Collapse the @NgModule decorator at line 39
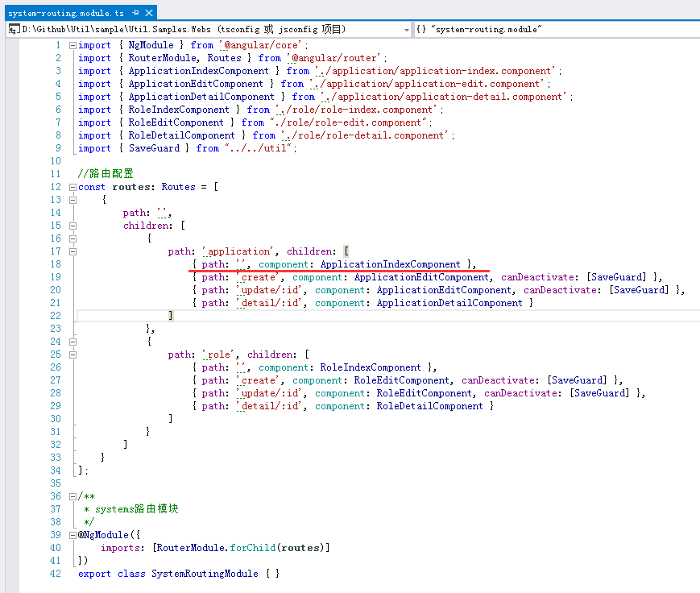The image size is (700, 593). (73, 535)
